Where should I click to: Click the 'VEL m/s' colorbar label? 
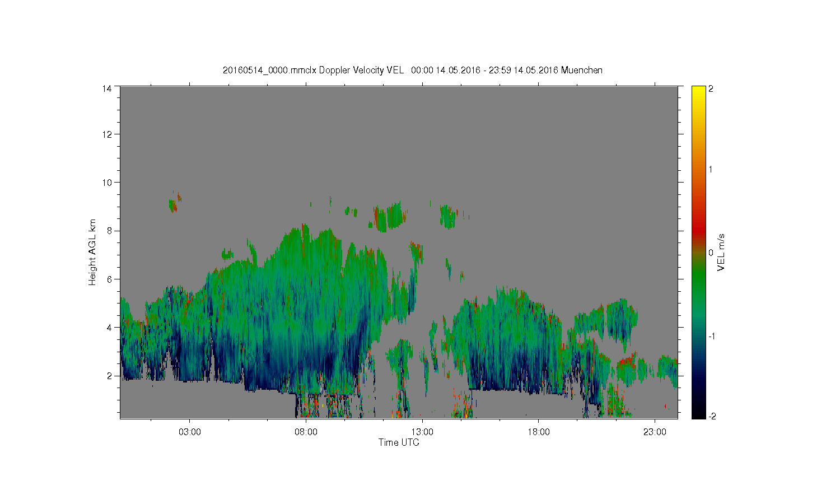point(721,253)
